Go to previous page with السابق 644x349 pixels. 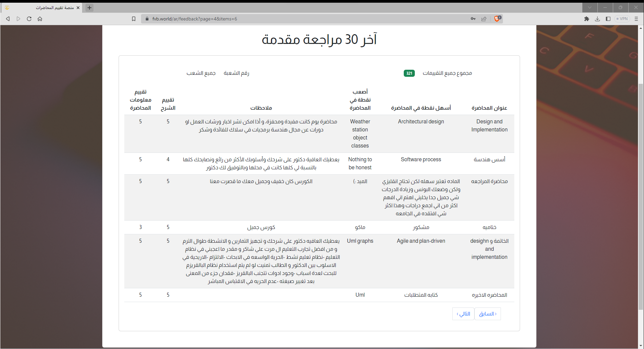[x=488, y=314]
